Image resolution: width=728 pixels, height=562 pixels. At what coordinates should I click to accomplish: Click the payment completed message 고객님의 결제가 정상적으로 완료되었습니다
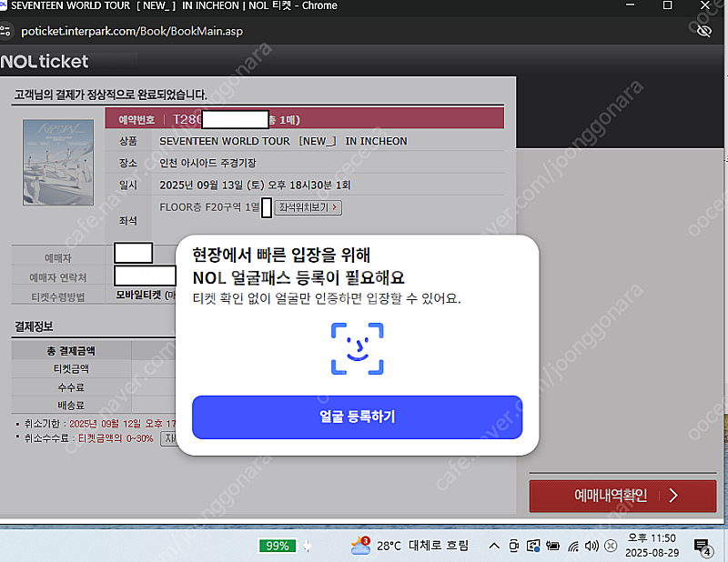tap(110, 95)
